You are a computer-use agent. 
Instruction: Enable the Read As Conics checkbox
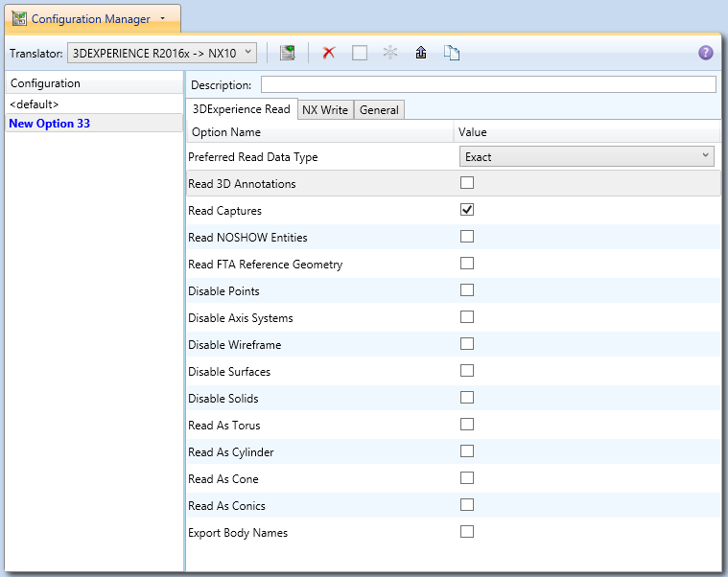pyautogui.click(x=466, y=505)
